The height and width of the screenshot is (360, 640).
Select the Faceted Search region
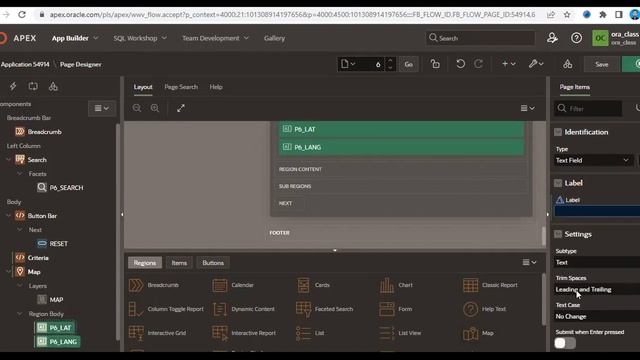(324, 309)
